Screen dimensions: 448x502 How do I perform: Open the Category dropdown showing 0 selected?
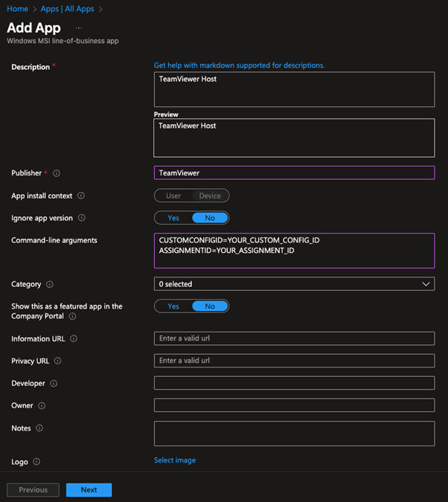[294, 284]
